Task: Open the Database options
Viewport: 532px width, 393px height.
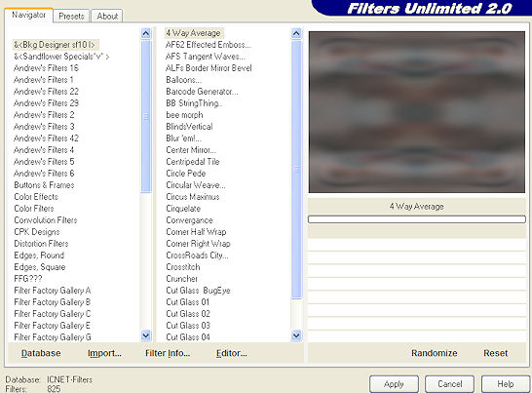Action: click(41, 353)
